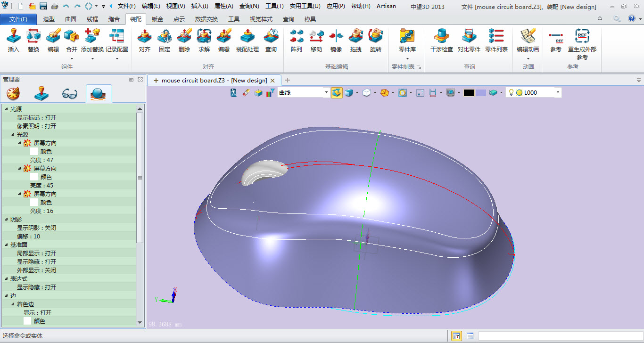Viewport: 644px width, 343px height.
Task: Open the 帮助(H) menu
Action: click(x=361, y=6)
